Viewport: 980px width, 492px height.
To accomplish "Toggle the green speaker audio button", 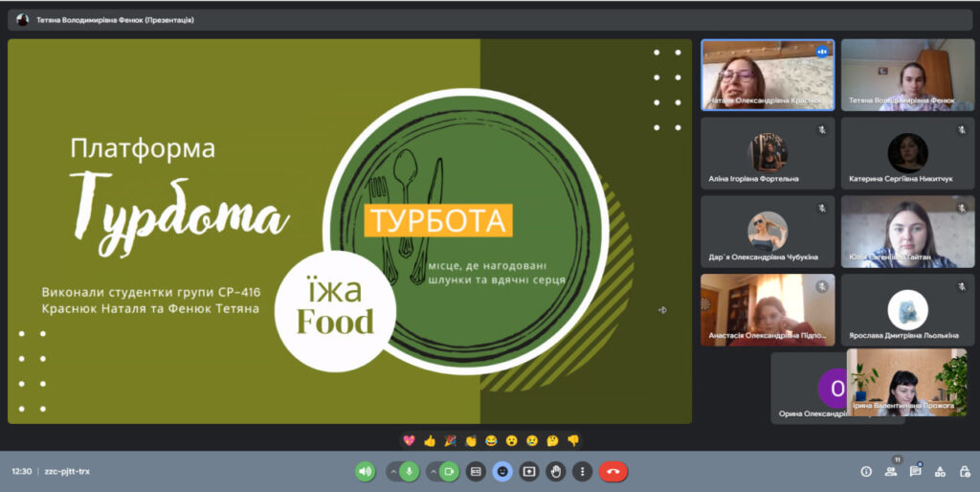I will click(365, 471).
